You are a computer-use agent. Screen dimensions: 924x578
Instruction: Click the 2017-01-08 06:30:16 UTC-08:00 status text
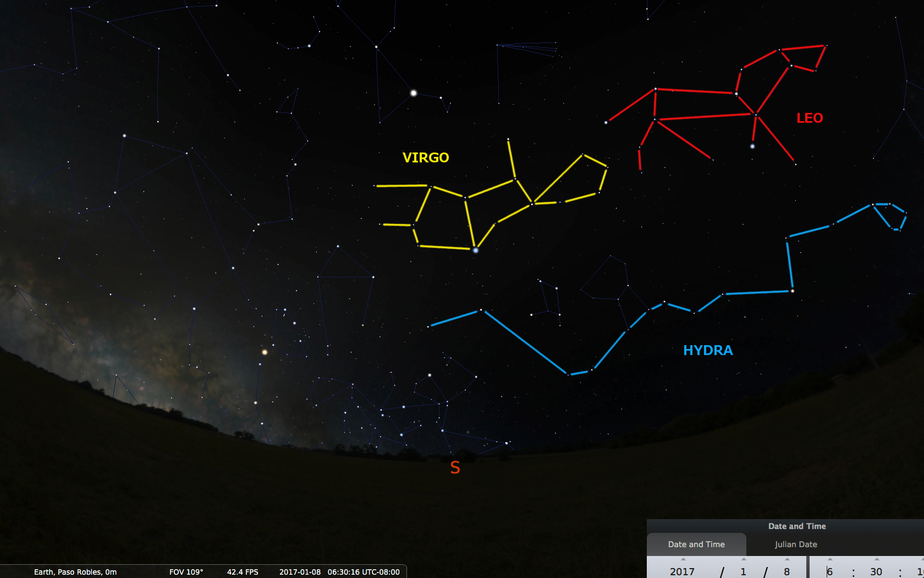[339, 572]
